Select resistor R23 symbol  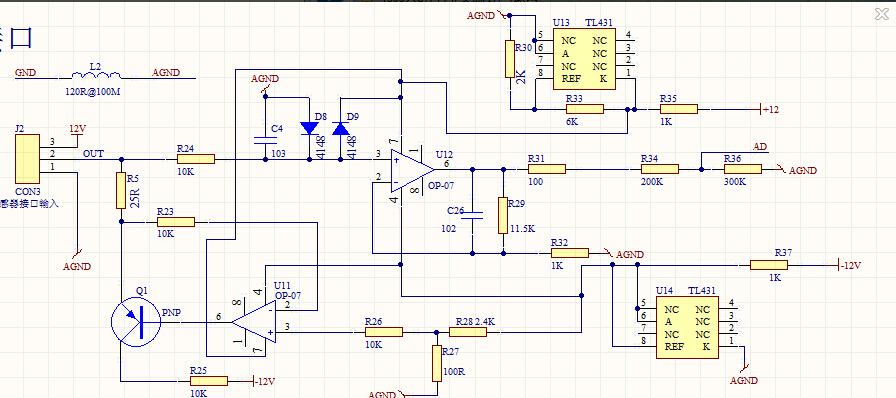tap(175, 222)
